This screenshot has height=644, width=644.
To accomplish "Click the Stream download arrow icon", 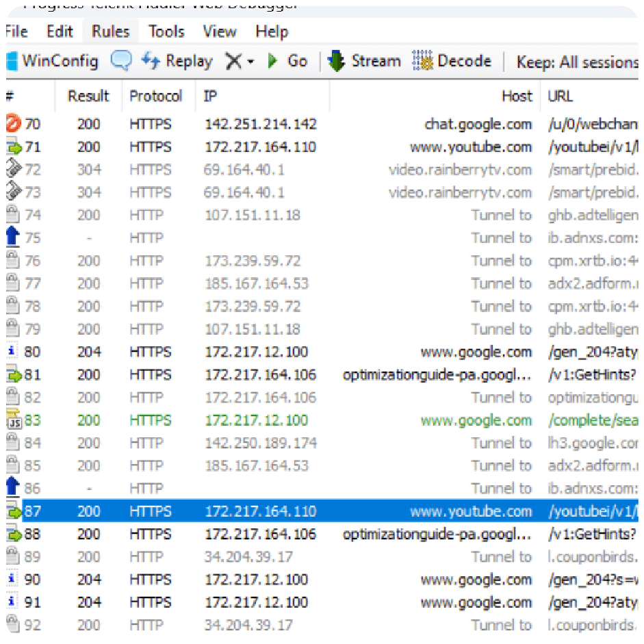I will click(337, 62).
